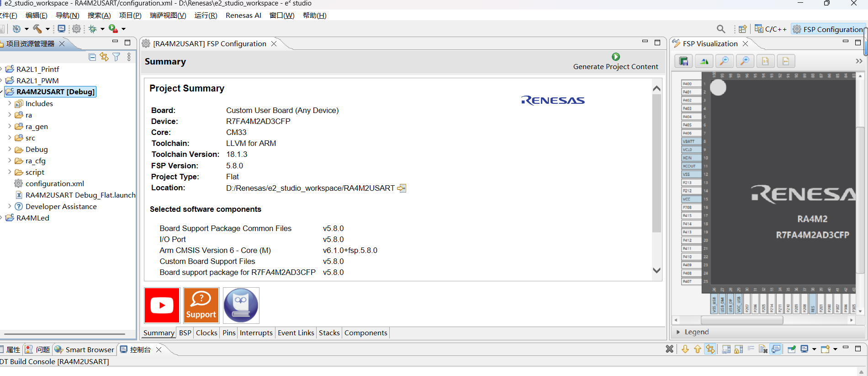Switch to the C/C++ perspective
Viewport: 868px width, 376px height.
[771, 29]
